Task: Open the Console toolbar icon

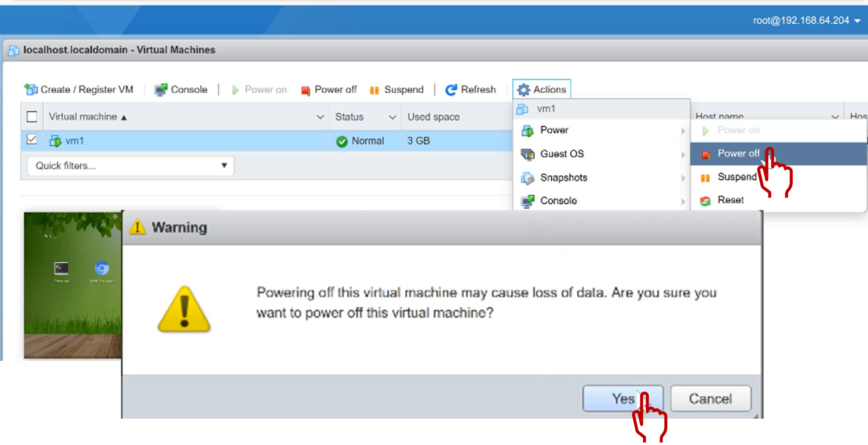Action: [161, 89]
